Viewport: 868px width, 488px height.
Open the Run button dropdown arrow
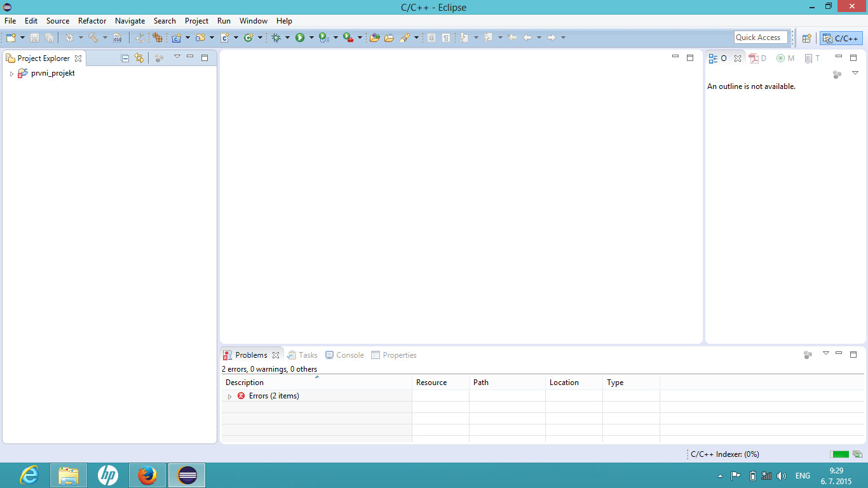click(x=311, y=38)
